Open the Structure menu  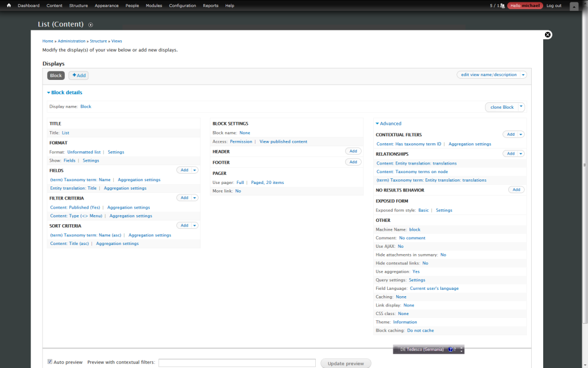point(79,6)
